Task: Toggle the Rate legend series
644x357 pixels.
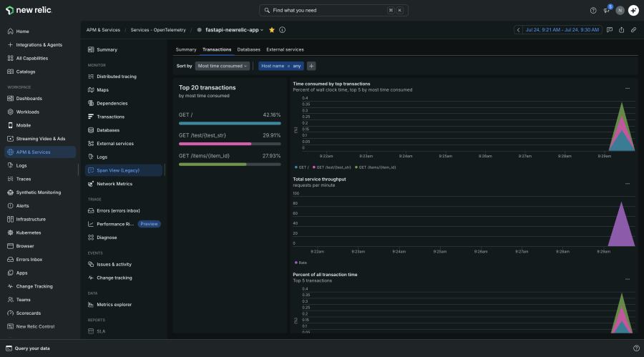Action: [301, 263]
